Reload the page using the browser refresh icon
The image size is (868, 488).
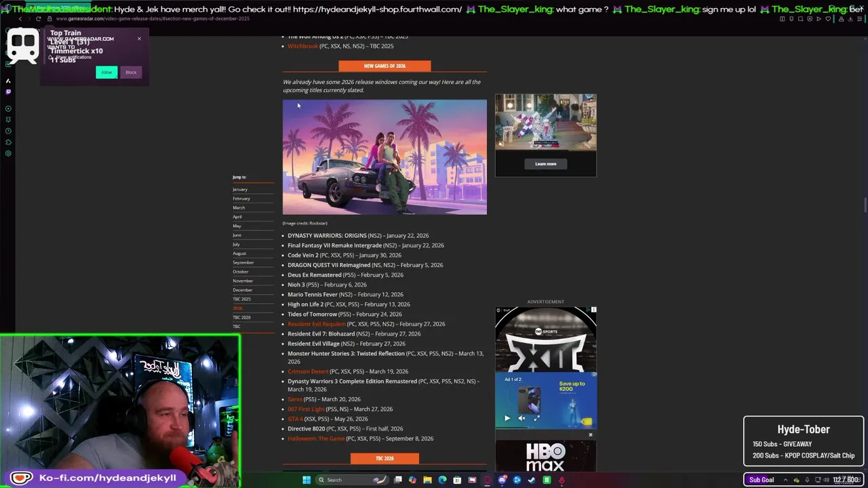tap(39, 19)
